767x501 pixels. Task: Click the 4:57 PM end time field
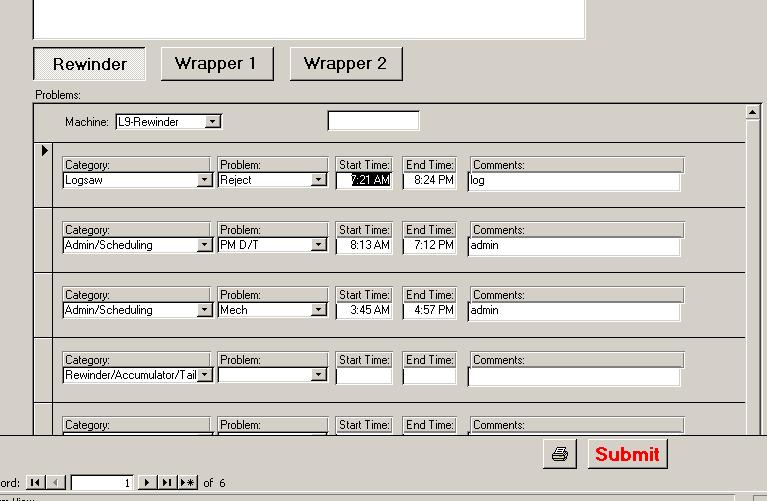click(430, 310)
